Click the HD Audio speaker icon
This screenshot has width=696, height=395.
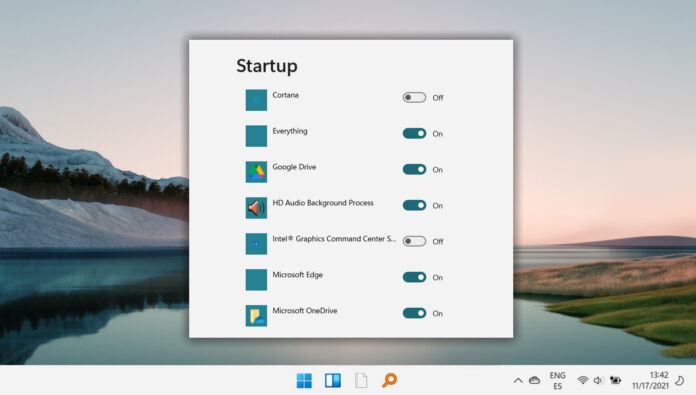pyautogui.click(x=256, y=208)
